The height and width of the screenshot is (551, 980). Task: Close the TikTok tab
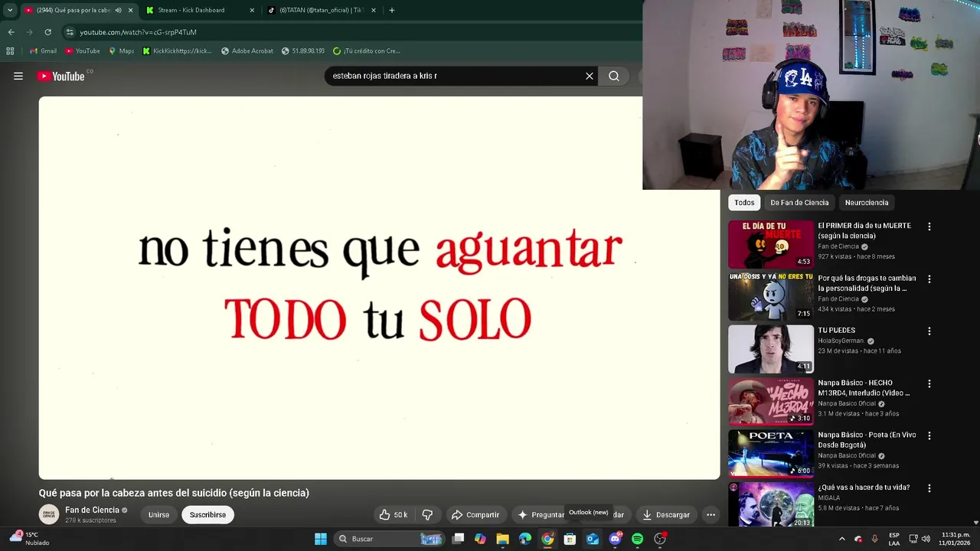coord(373,10)
